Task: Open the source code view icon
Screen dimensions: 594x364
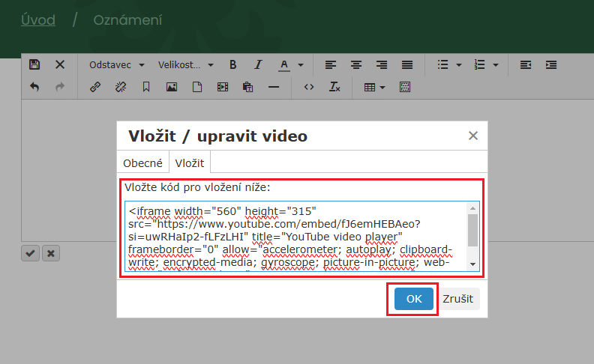Action: pos(308,87)
